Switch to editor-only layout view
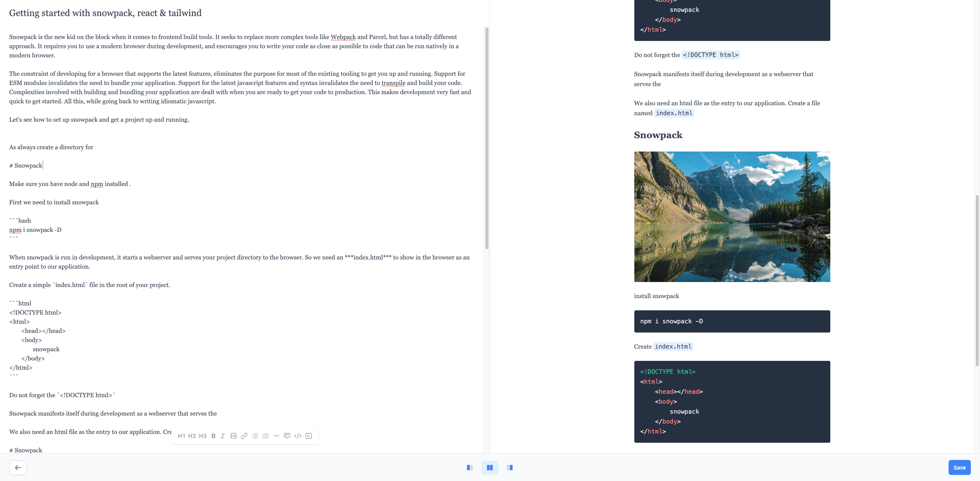This screenshot has width=980, height=481. point(470,468)
